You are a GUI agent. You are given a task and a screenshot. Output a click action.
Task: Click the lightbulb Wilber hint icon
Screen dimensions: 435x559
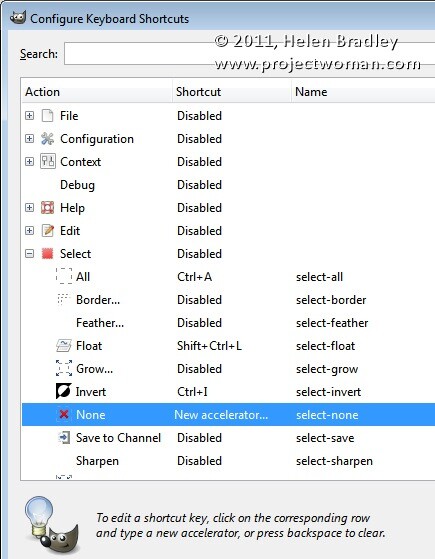[x=52, y=524]
